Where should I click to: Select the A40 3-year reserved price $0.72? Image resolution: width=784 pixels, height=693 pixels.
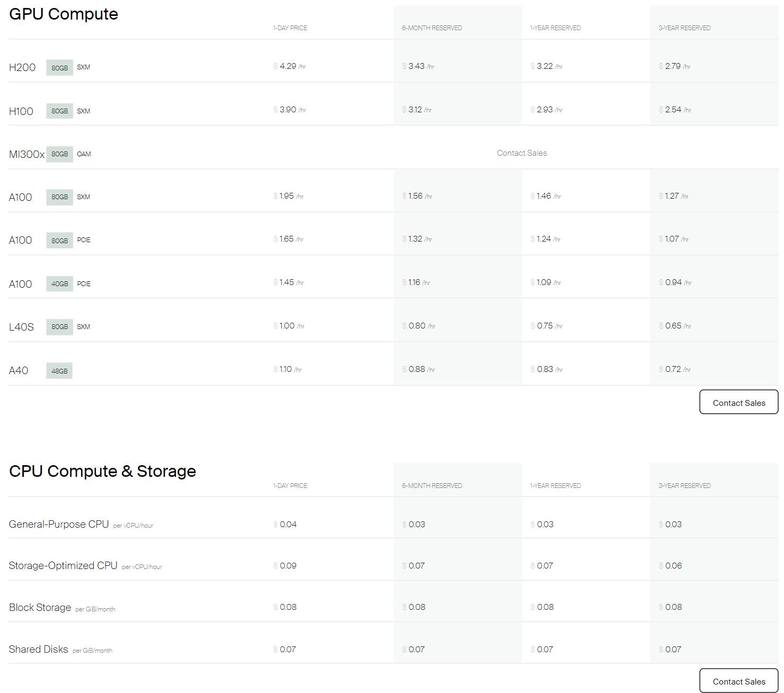[674, 369]
